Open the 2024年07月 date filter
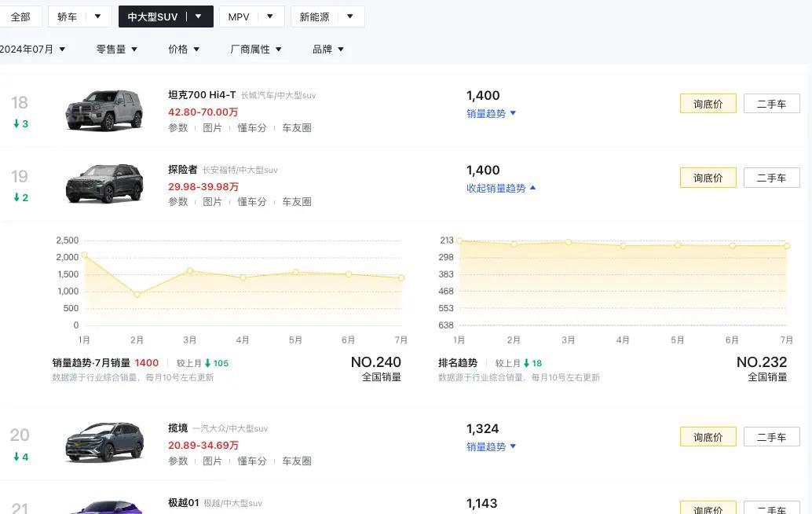This screenshot has width=812, height=514. (x=32, y=50)
